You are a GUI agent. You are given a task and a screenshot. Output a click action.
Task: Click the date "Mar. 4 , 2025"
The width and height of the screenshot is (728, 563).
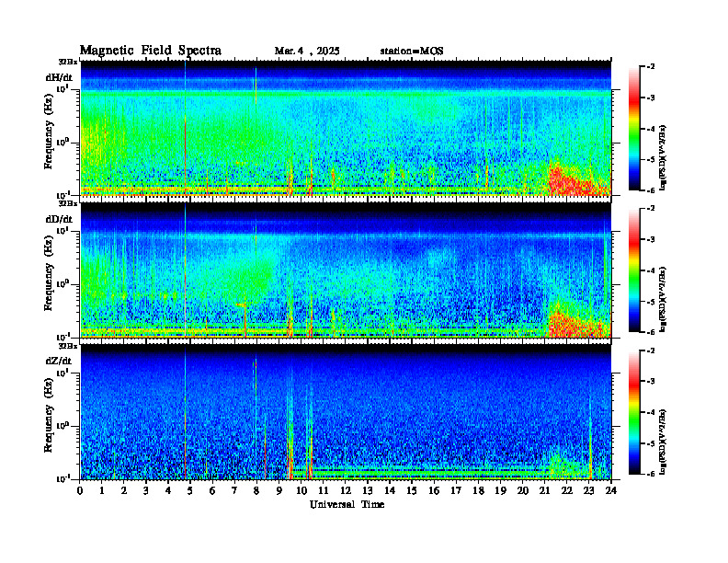[x=307, y=52]
